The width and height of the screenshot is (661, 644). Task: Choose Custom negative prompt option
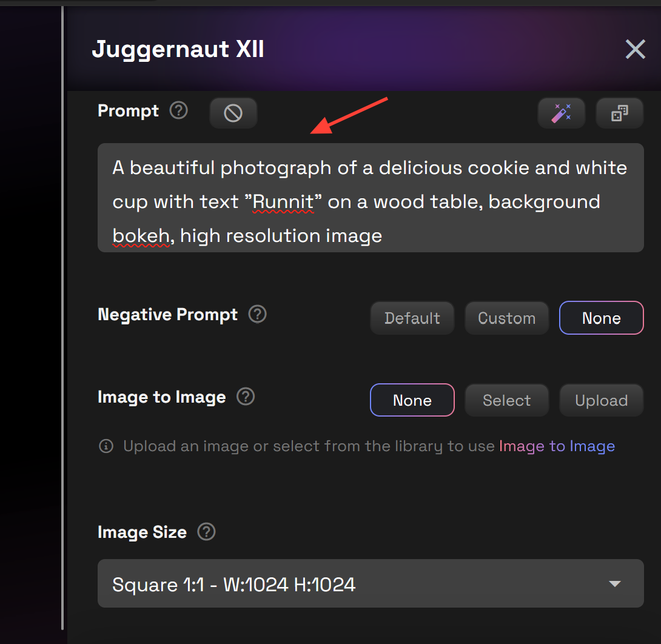pos(506,318)
